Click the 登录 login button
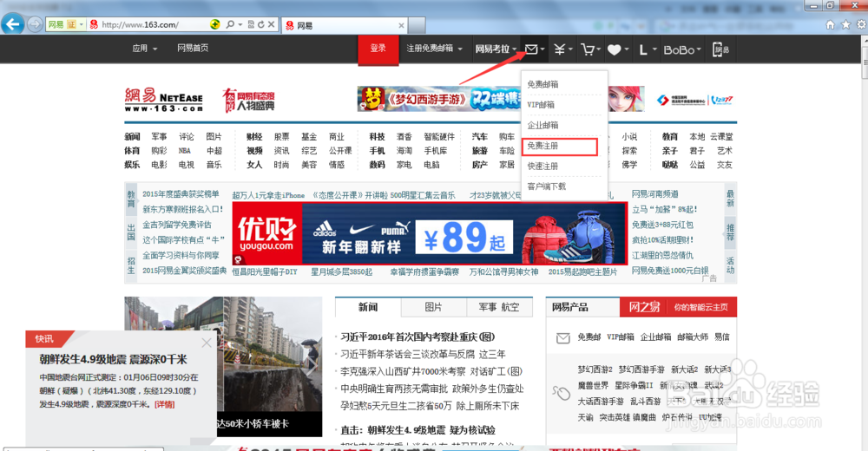Viewport: 868px width, 451px height. (378, 49)
